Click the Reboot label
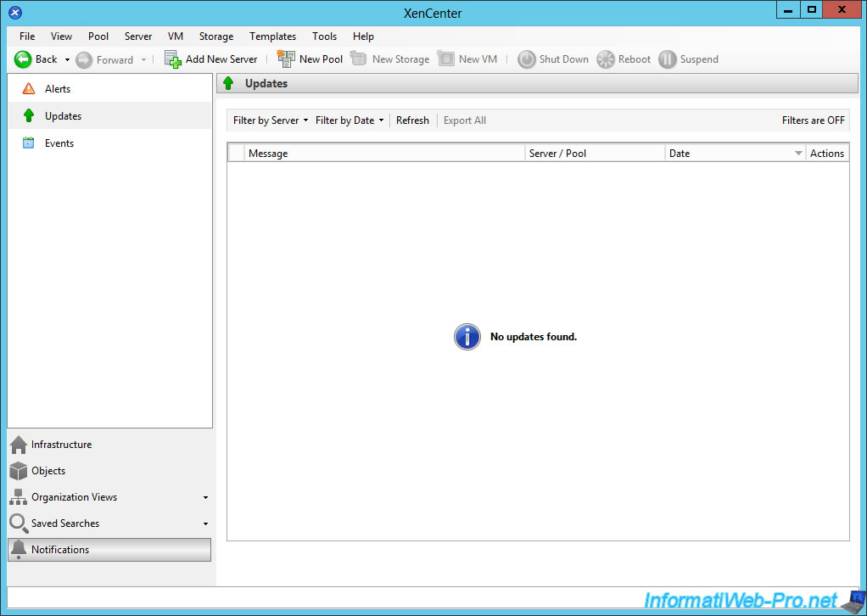Screen dimensions: 867x616 tap(635, 59)
